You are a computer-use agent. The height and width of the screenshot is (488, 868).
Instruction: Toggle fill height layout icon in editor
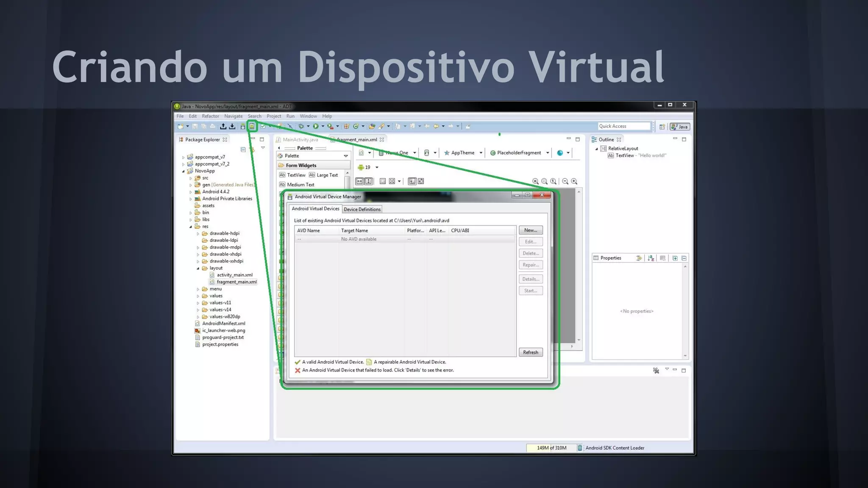click(x=369, y=181)
